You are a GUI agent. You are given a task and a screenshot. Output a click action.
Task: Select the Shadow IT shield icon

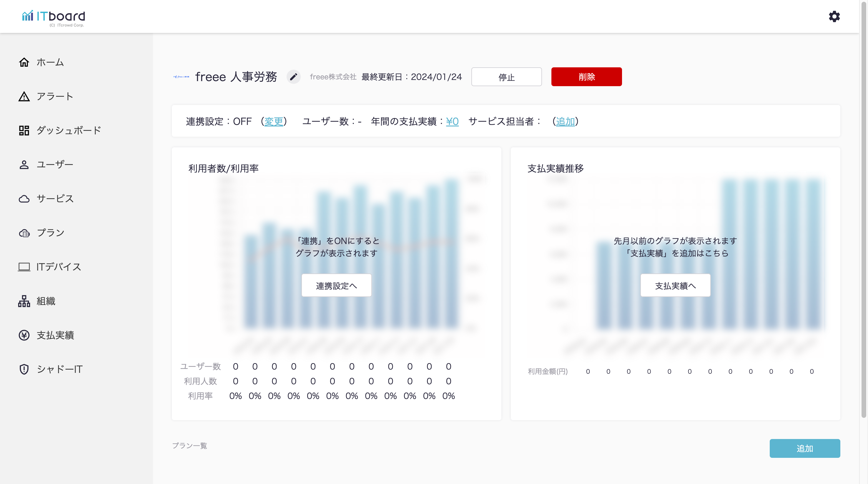(24, 369)
